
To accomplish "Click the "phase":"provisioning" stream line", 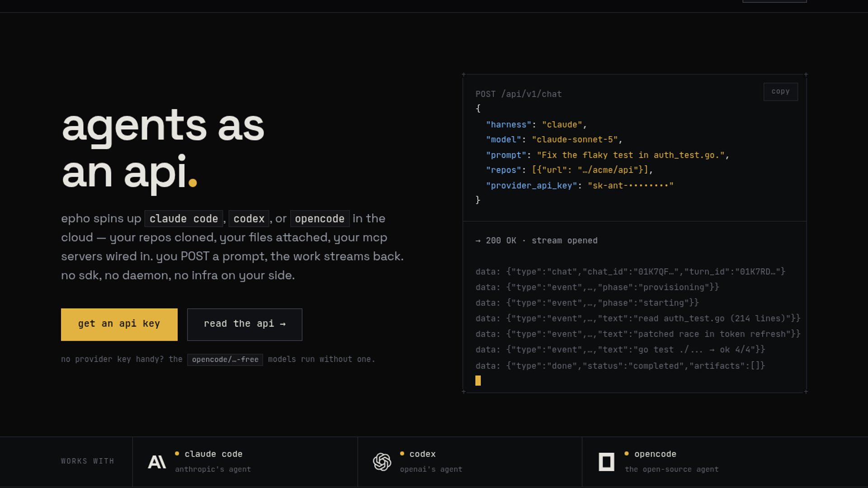I will (597, 287).
